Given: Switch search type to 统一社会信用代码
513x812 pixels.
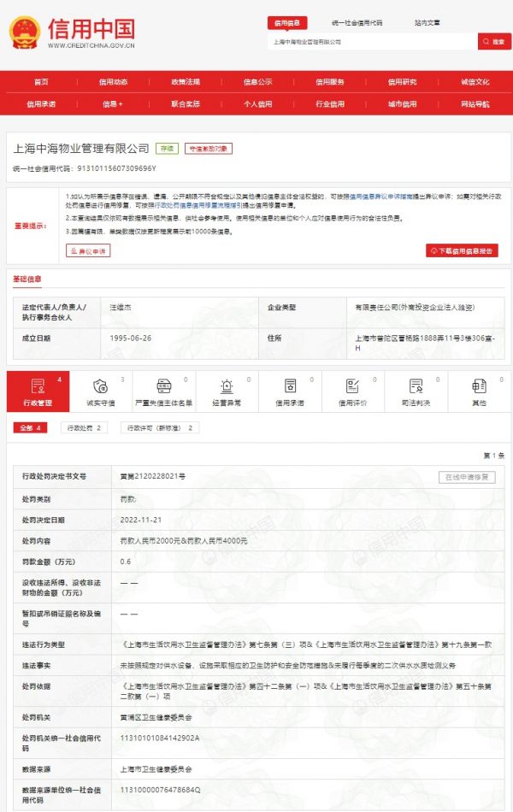Looking at the screenshot, I should (x=357, y=23).
